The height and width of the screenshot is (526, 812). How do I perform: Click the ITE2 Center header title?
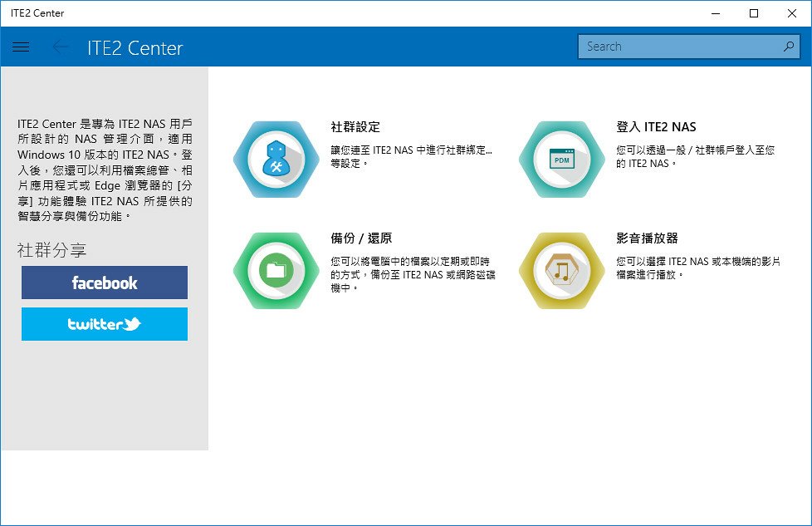click(135, 47)
